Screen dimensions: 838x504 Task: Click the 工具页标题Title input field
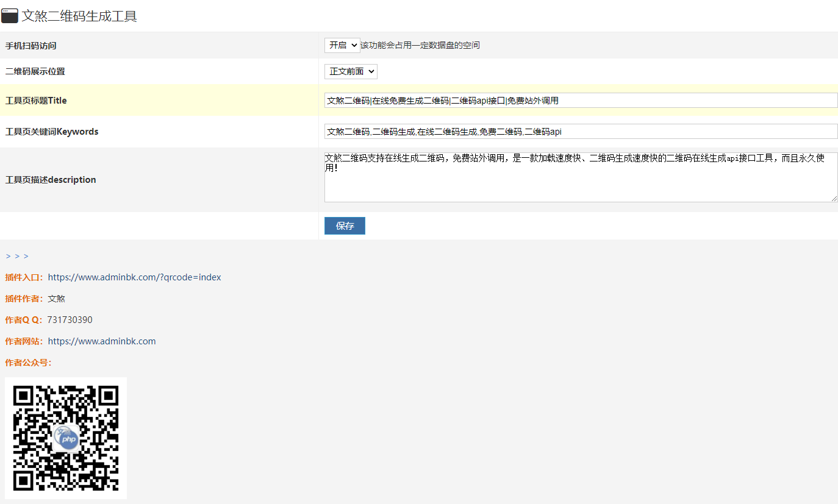coord(581,101)
